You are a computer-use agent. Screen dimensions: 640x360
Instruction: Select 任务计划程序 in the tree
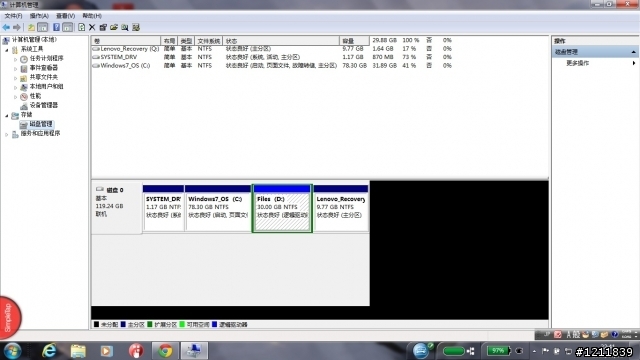coord(46,58)
